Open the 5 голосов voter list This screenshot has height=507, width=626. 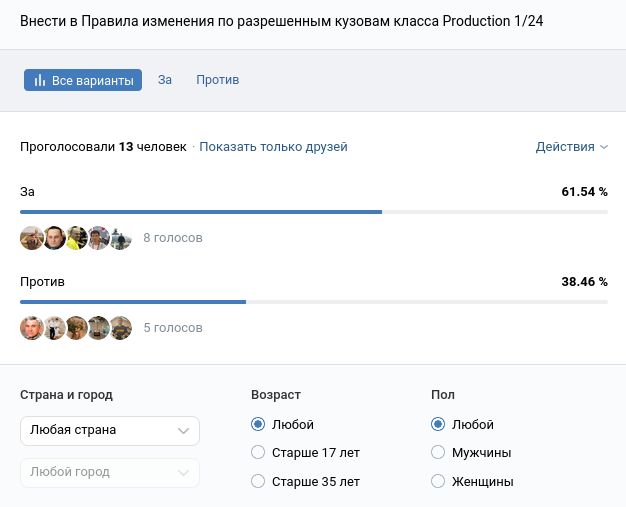[x=173, y=328]
